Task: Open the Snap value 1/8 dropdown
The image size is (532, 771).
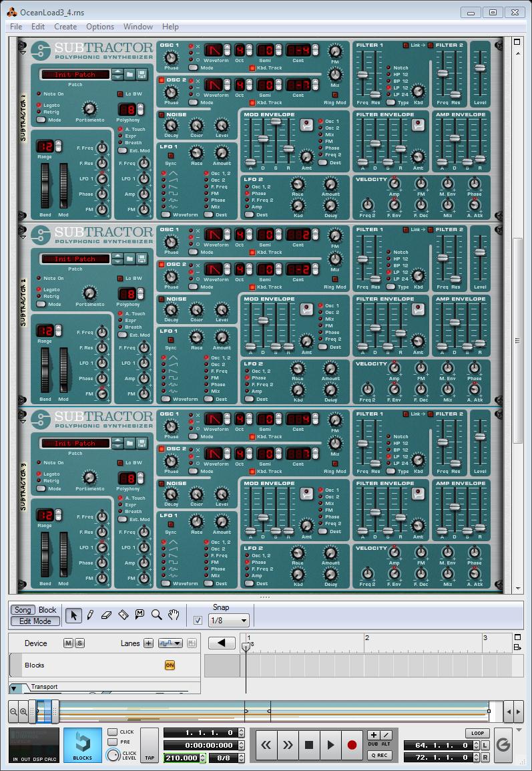Action: pyautogui.click(x=229, y=621)
